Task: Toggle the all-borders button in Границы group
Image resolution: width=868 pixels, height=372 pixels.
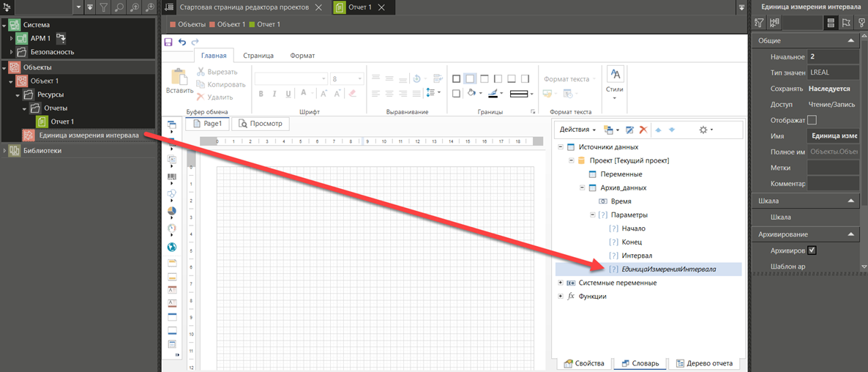Action: [x=457, y=79]
